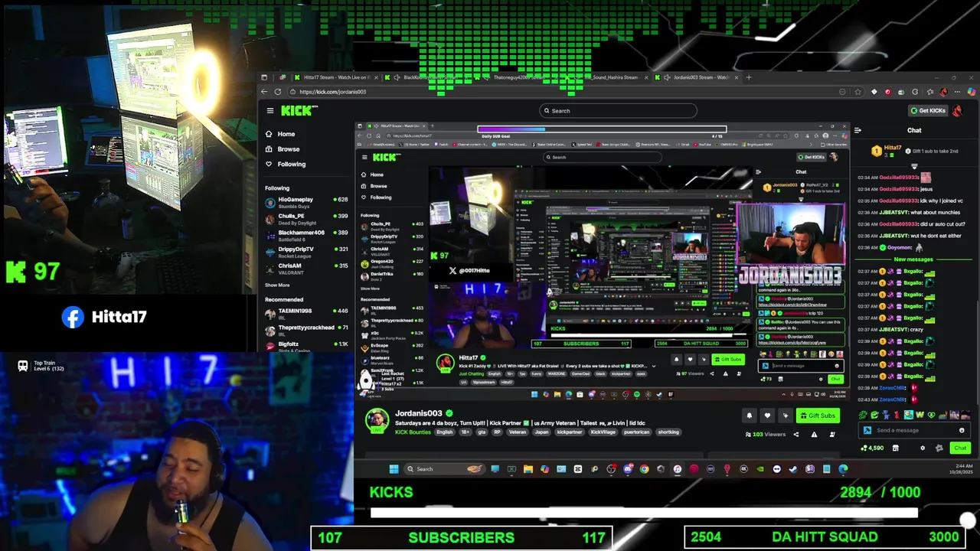Mute the BlackKoom browser tab audio icon

coord(396,77)
